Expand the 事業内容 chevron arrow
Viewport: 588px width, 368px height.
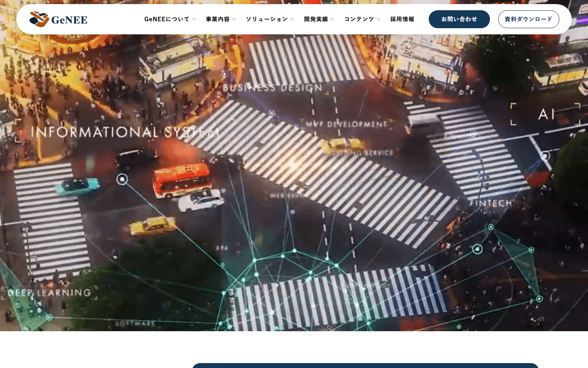point(234,19)
